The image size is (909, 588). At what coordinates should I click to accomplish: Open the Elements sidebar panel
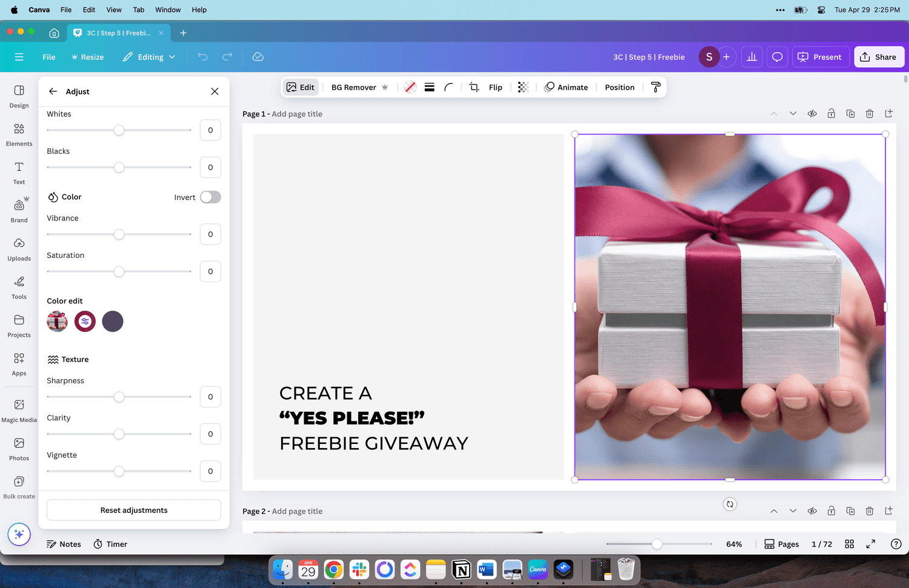[x=19, y=134]
